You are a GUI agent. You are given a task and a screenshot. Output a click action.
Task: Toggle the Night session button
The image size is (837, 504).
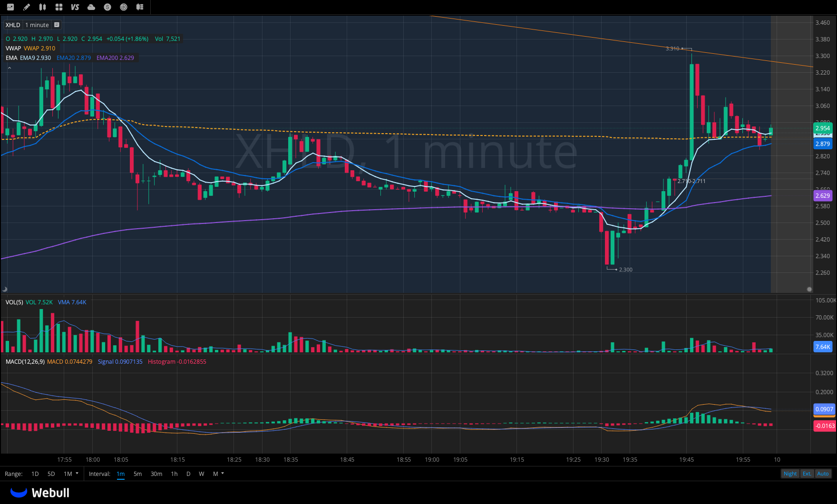(790, 474)
